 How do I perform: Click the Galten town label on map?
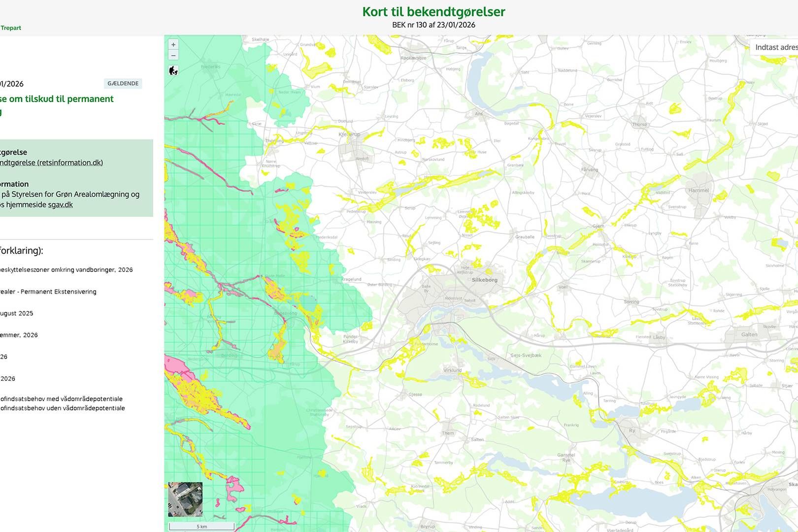749,334
